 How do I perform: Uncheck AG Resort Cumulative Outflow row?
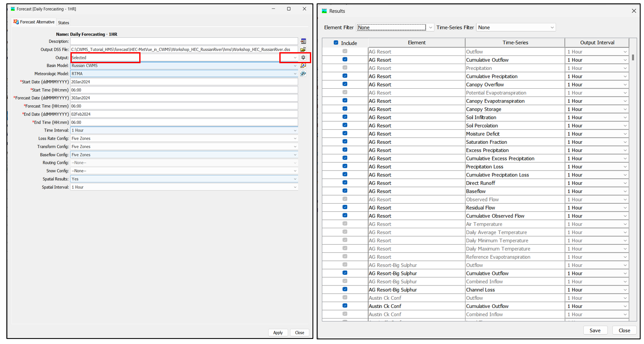[345, 60]
